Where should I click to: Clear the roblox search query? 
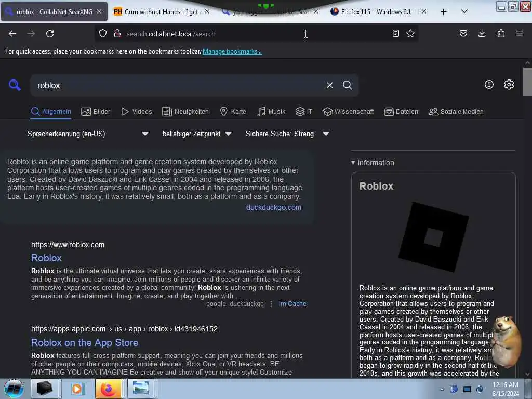[x=329, y=85]
